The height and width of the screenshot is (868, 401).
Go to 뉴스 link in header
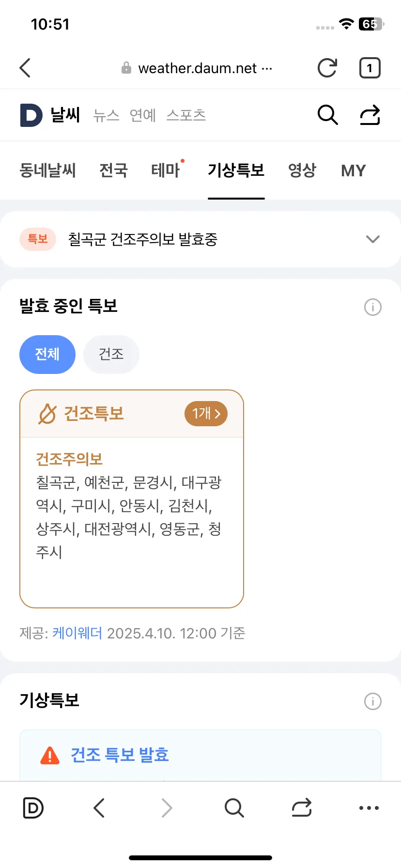point(106,115)
